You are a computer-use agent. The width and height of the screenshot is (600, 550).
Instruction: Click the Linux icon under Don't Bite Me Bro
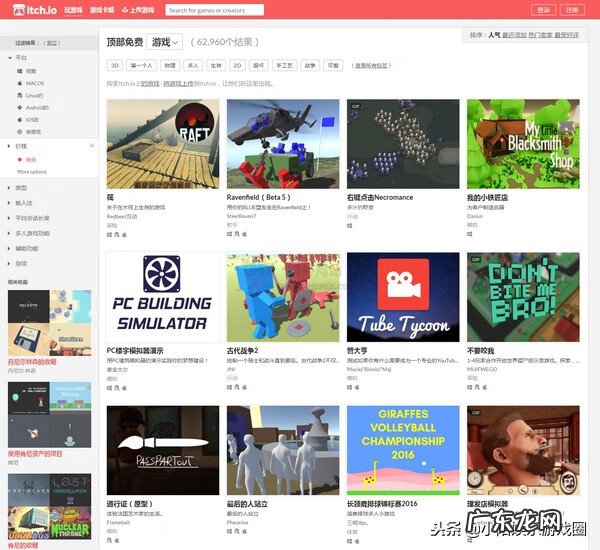[478, 387]
